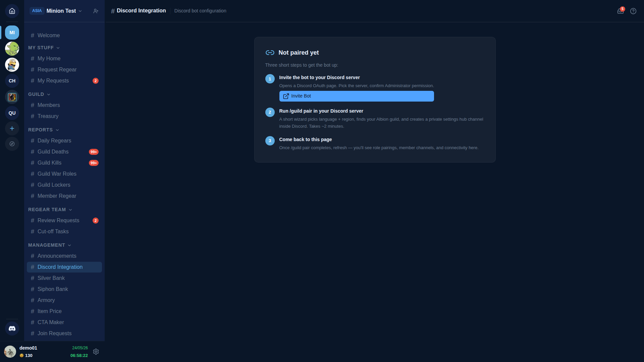Open the compass explore icon
The width and height of the screenshot is (644, 362).
(12, 144)
